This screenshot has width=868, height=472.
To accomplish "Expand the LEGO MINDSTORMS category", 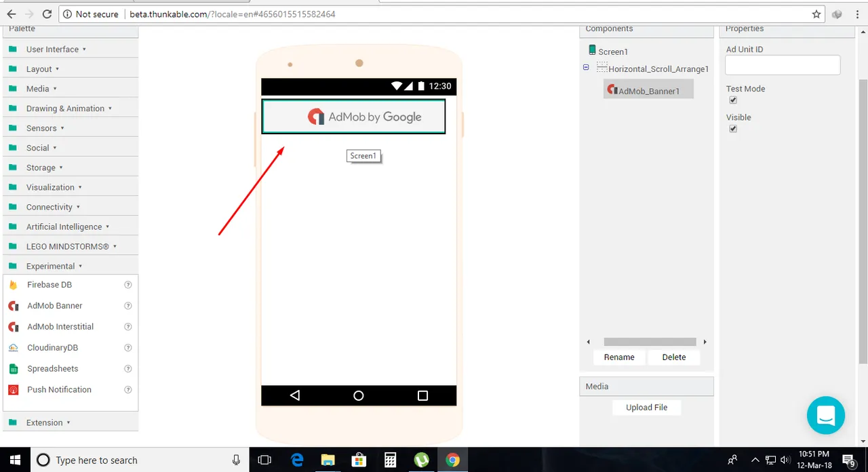I will pos(71,246).
